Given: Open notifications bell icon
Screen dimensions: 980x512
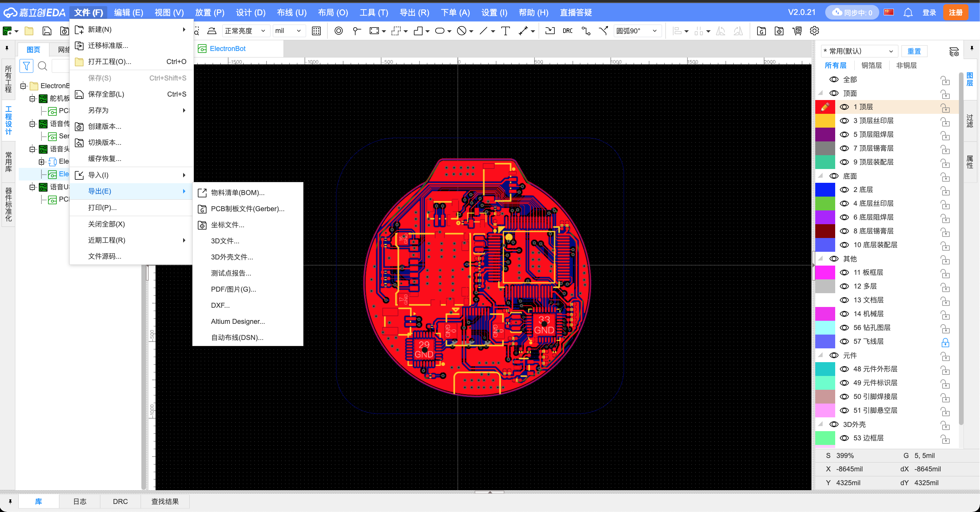Looking at the screenshot, I should point(908,13).
